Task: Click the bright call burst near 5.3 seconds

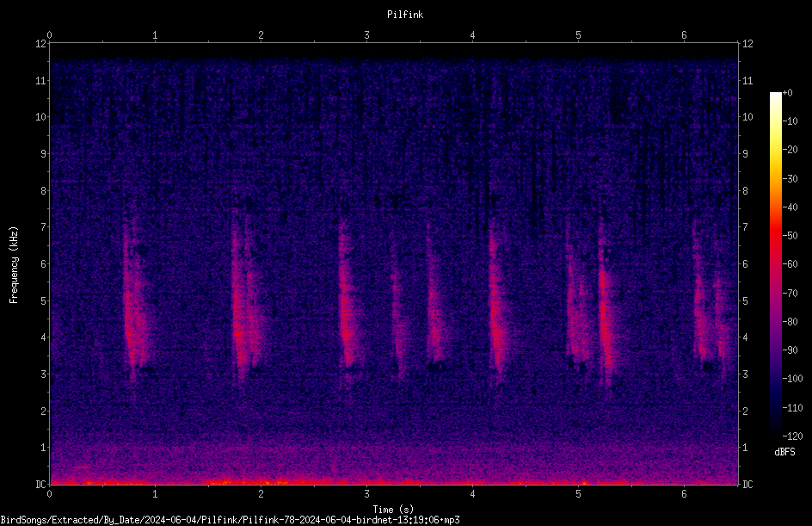Action: pyautogui.click(x=605, y=306)
